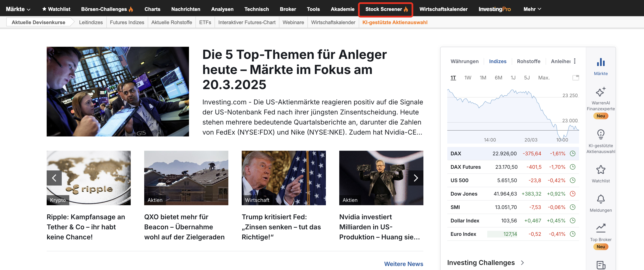
Task: Open the Nvidia investiert article headline
Action: click(x=379, y=227)
